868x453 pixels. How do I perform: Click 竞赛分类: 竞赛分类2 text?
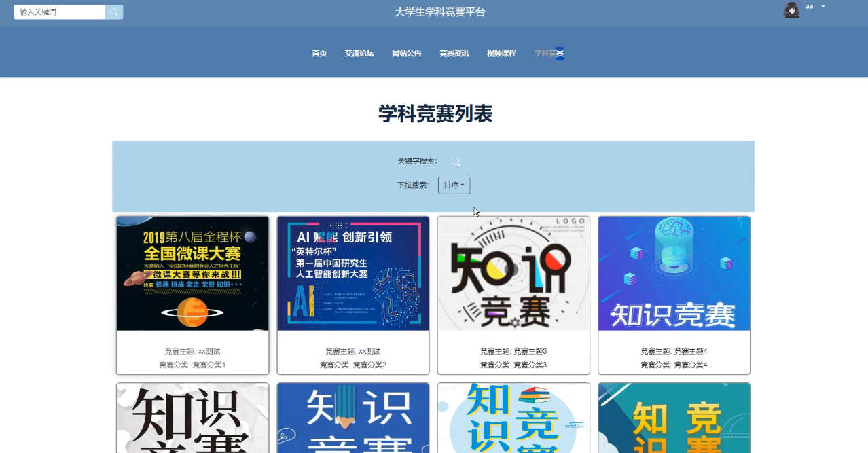[x=352, y=365]
